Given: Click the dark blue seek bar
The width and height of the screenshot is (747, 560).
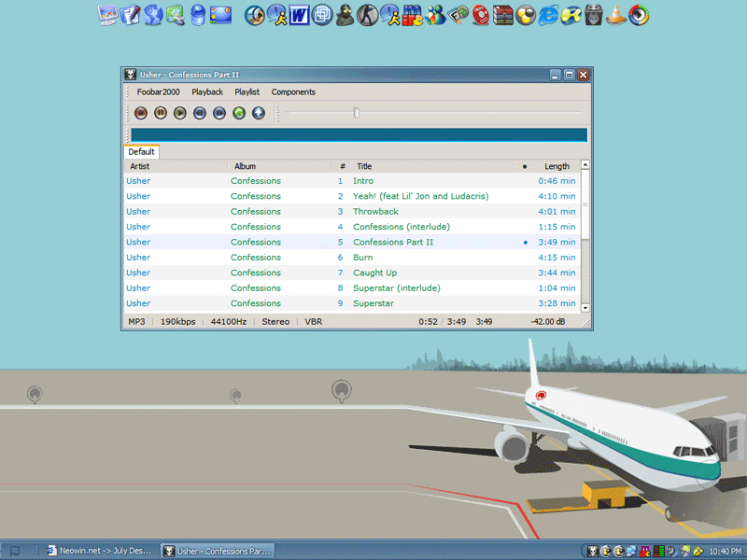Looking at the screenshot, I should pos(359,135).
